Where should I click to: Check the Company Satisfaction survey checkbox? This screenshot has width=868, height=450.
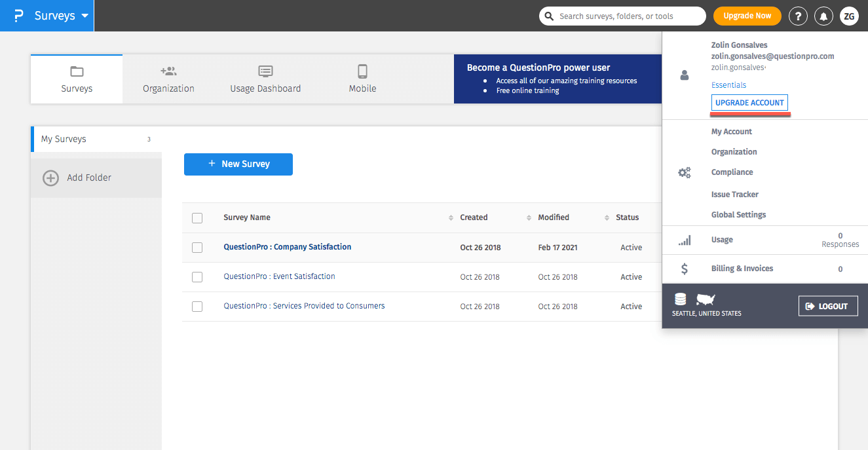coord(197,248)
